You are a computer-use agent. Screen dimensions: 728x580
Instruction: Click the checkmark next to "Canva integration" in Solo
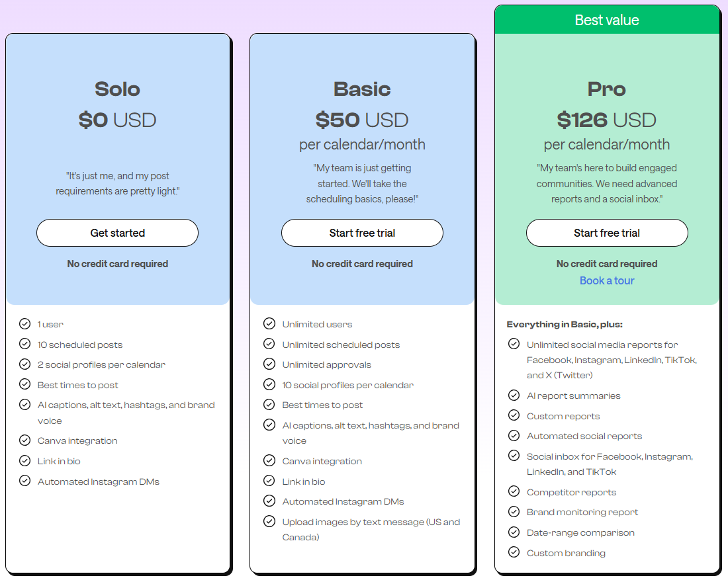click(x=24, y=440)
